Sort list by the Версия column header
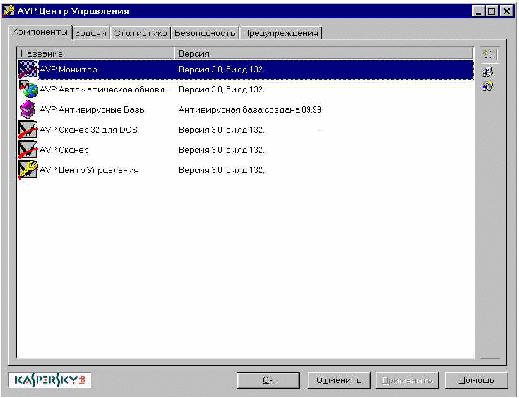519x398 pixels. tap(324, 53)
